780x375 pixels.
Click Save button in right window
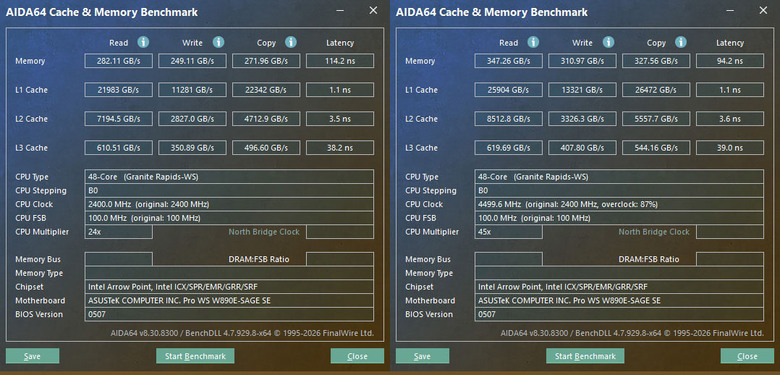(422, 356)
